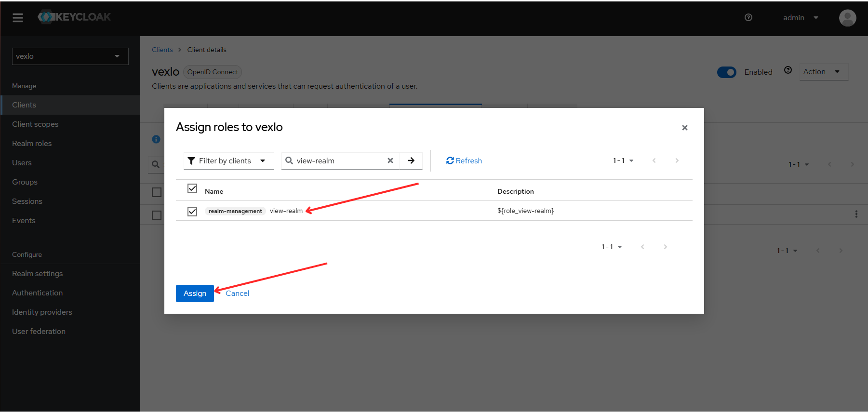
Task: Open the admin user dropdown
Action: (801, 18)
